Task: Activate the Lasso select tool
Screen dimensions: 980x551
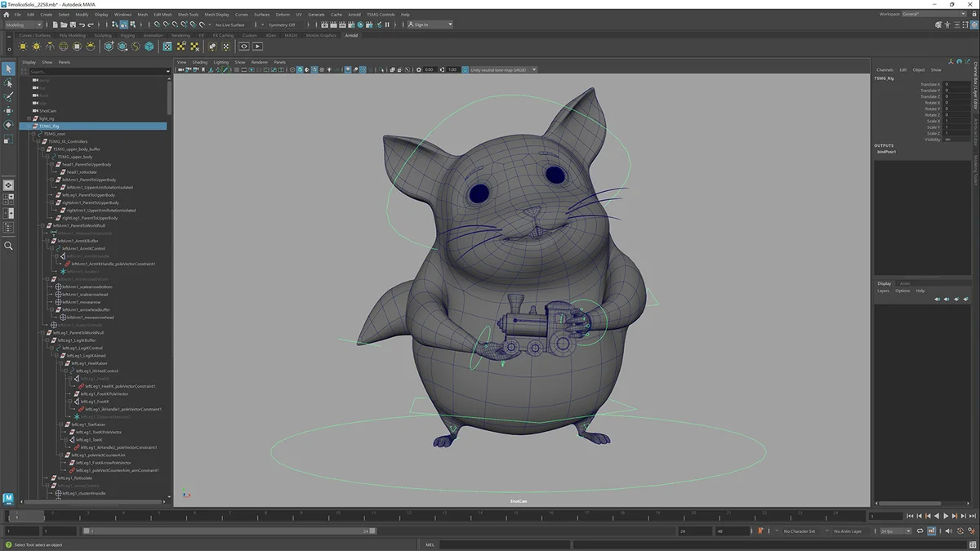Action: [x=8, y=83]
